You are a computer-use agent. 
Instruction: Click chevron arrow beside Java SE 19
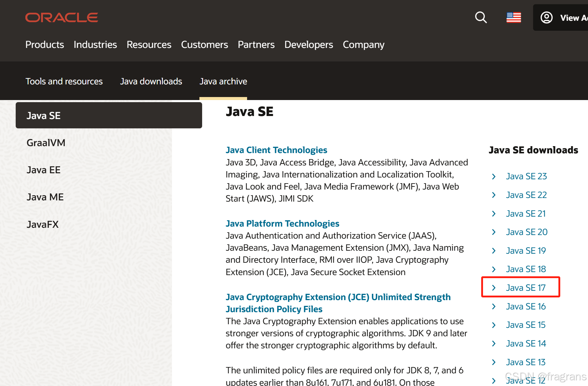coord(494,251)
